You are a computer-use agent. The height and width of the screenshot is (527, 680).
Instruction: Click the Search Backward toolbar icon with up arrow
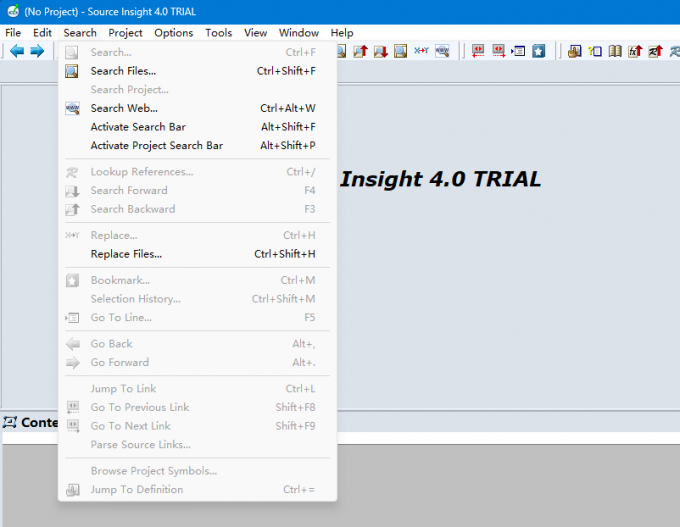(360, 51)
